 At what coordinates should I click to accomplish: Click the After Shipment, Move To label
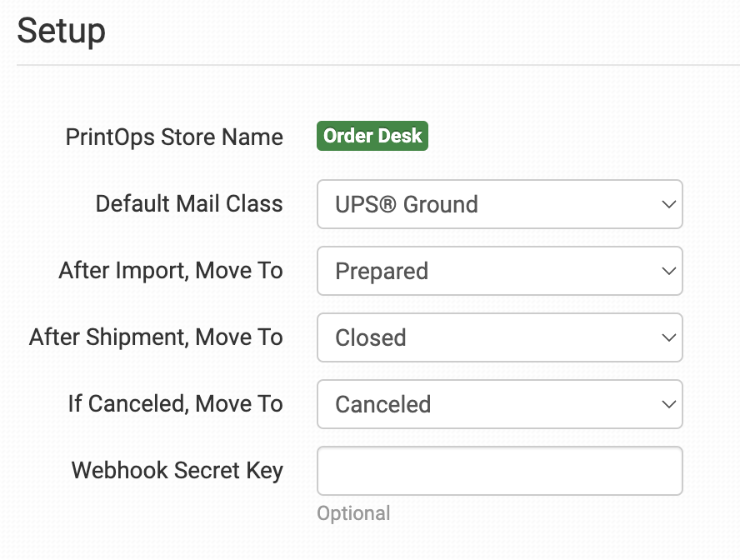(156, 337)
